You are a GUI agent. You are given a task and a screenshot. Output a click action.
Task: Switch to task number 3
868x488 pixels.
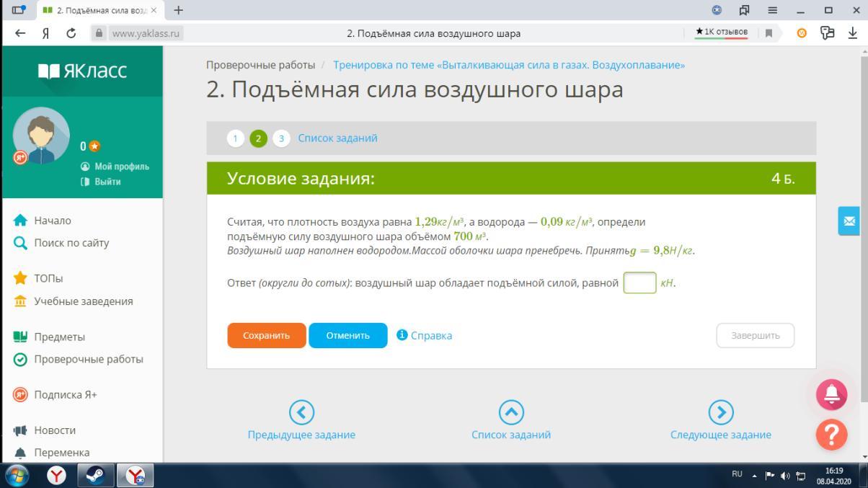(x=281, y=138)
